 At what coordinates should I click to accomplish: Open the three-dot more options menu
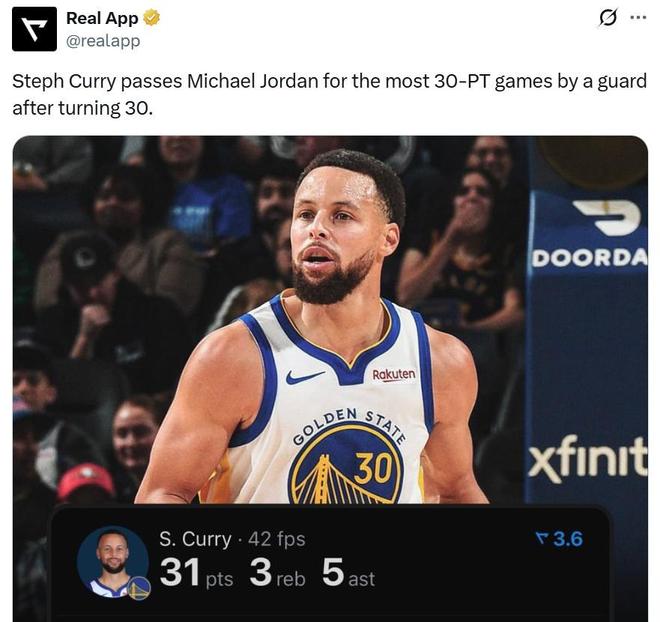[x=637, y=17]
